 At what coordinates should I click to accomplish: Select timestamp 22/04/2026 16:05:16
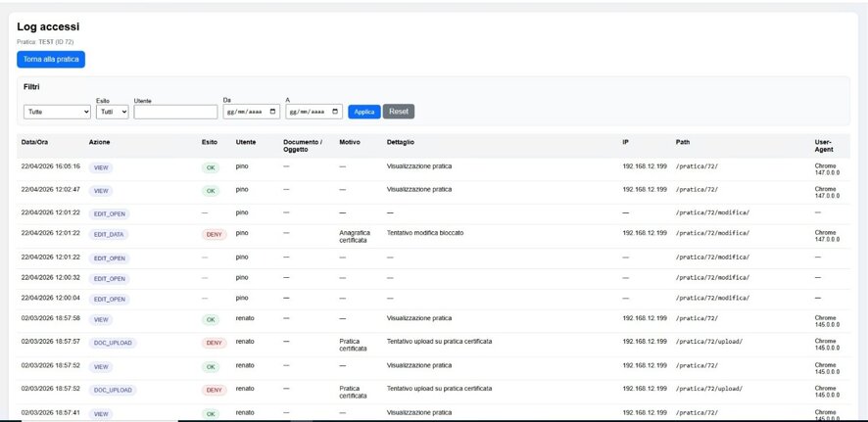[50, 165]
